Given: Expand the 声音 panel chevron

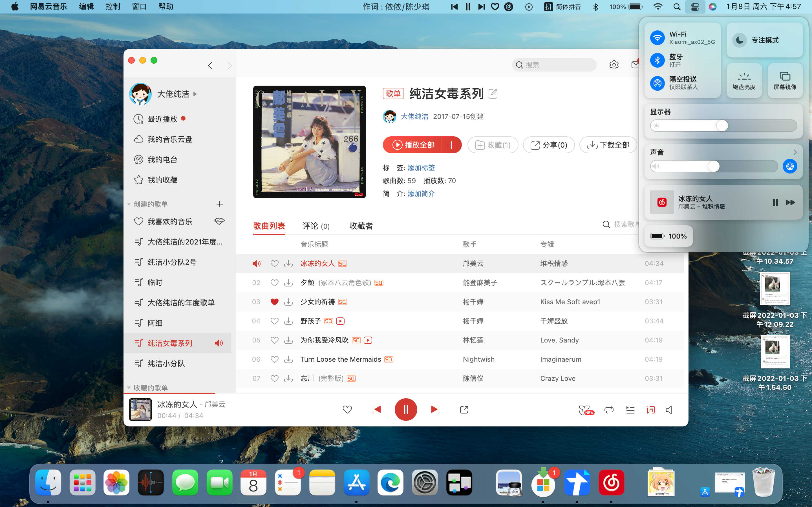Looking at the screenshot, I should click(x=795, y=152).
